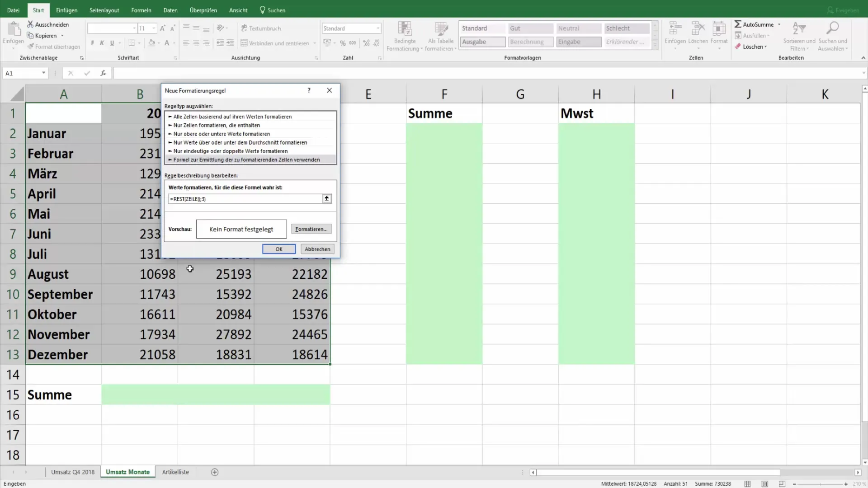The width and height of the screenshot is (868, 488).
Task: Center text horizontally icon
Action: coord(196,43)
